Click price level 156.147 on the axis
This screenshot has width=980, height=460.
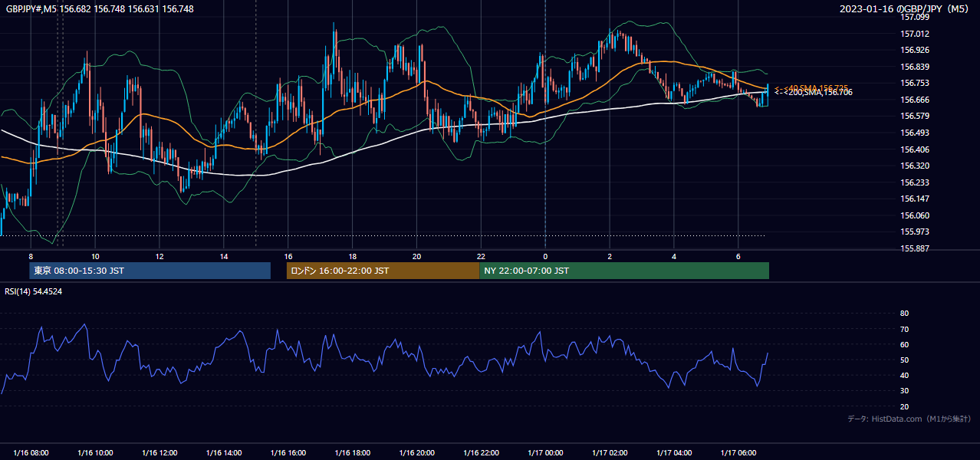click(915, 199)
